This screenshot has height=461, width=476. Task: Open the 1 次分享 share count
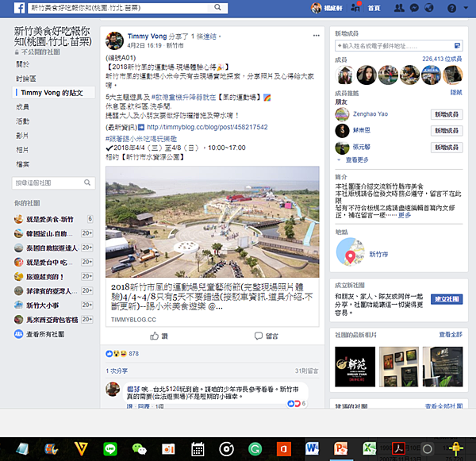pyautogui.click(x=117, y=371)
